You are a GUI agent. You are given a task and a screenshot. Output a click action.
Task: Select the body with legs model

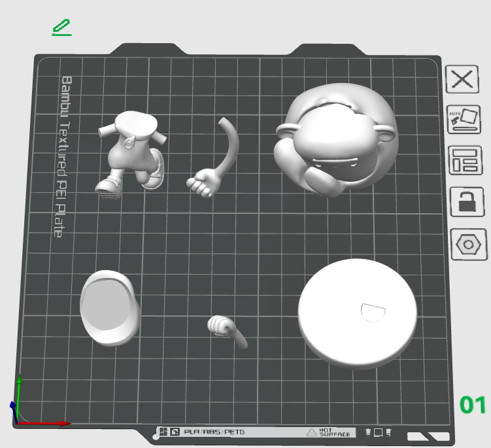131,154
